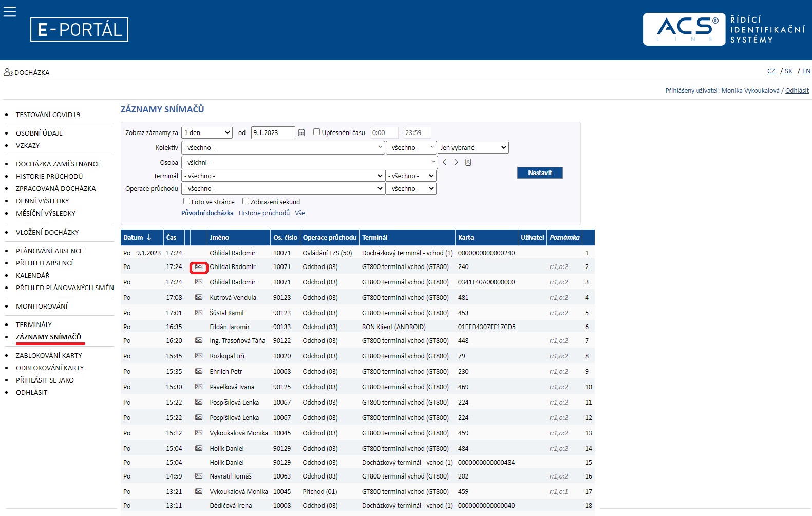Click card number 01EFD4307EF17CD5

(487, 327)
